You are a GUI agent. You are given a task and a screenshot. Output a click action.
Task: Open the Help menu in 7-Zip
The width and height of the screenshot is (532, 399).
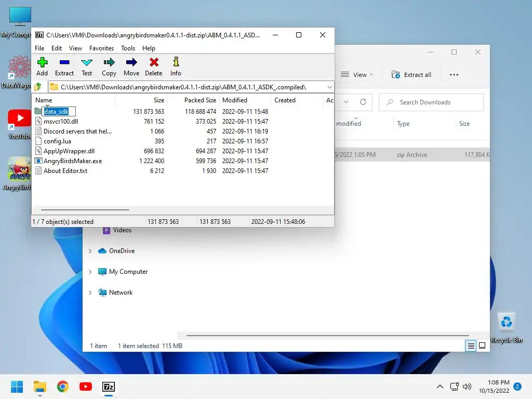coord(149,48)
